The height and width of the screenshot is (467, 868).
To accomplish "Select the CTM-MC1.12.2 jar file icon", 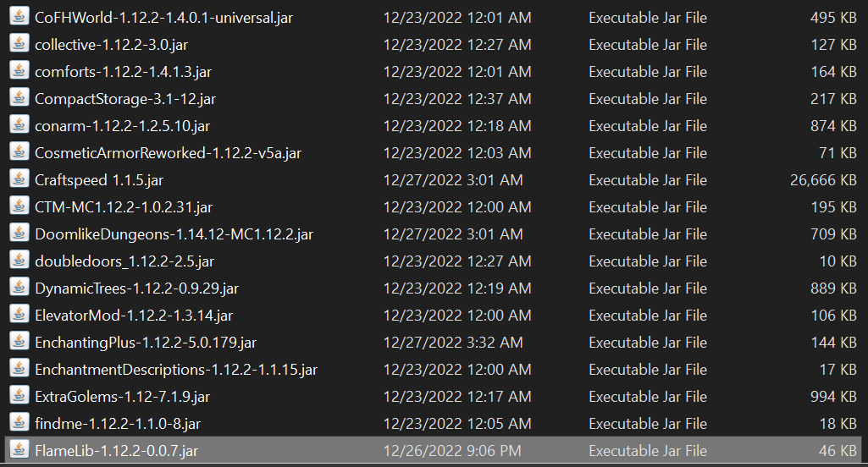I will 19,206.
